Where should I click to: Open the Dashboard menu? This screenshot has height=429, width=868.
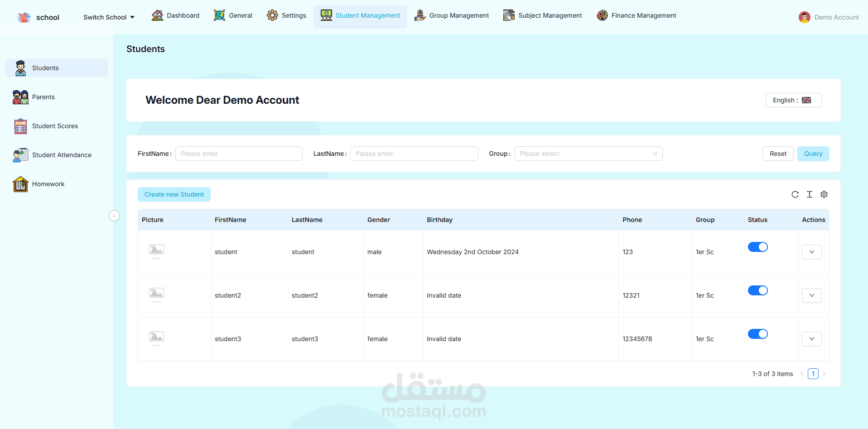[176, 15]
